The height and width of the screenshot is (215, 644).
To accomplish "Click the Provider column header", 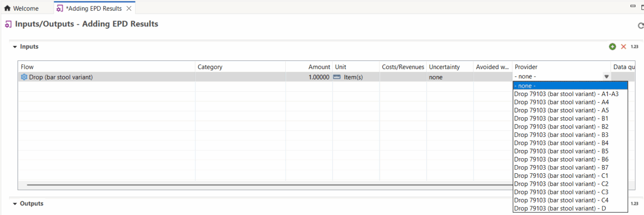I will 562,67.
